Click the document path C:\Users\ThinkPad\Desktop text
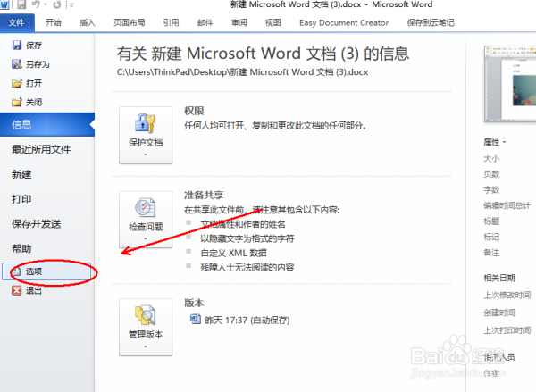This screenshot has width=536, height=392. 242,72
